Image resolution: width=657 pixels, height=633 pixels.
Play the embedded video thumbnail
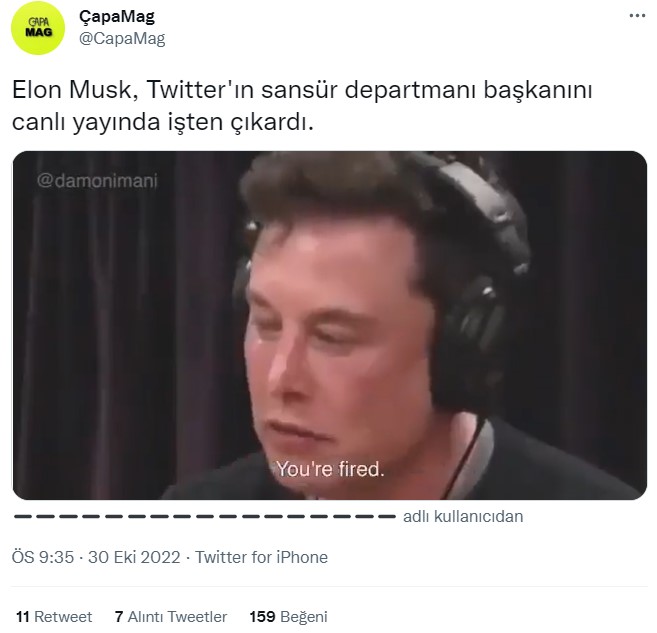click(x=330, y=325)
